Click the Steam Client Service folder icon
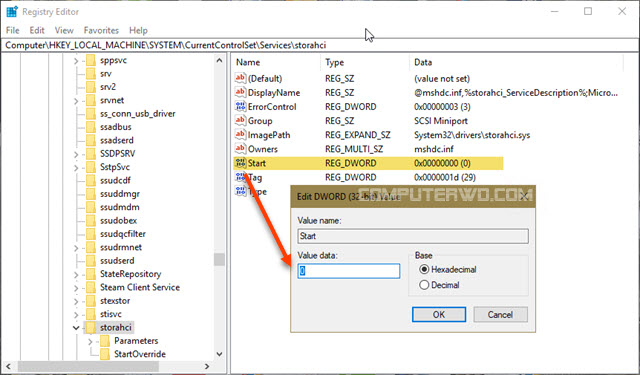Screen dimensions: 640x375 tap(91, 288)
